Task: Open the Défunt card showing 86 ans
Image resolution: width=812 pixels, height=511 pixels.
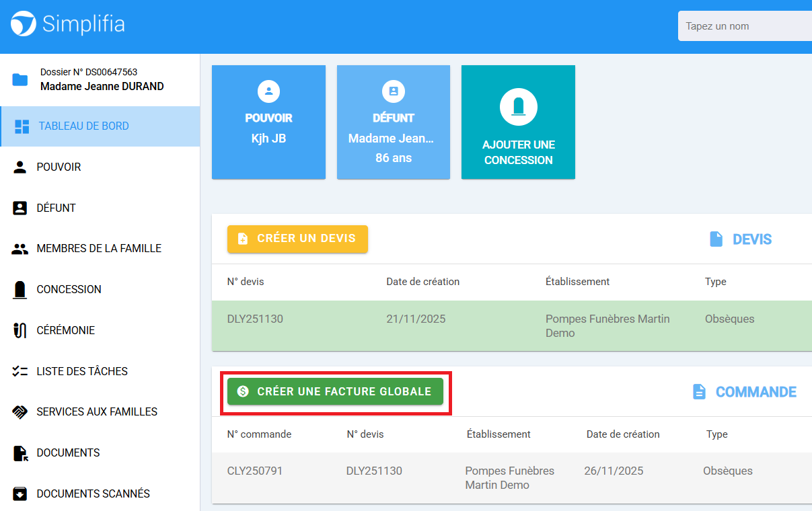Action: [393, 122]
